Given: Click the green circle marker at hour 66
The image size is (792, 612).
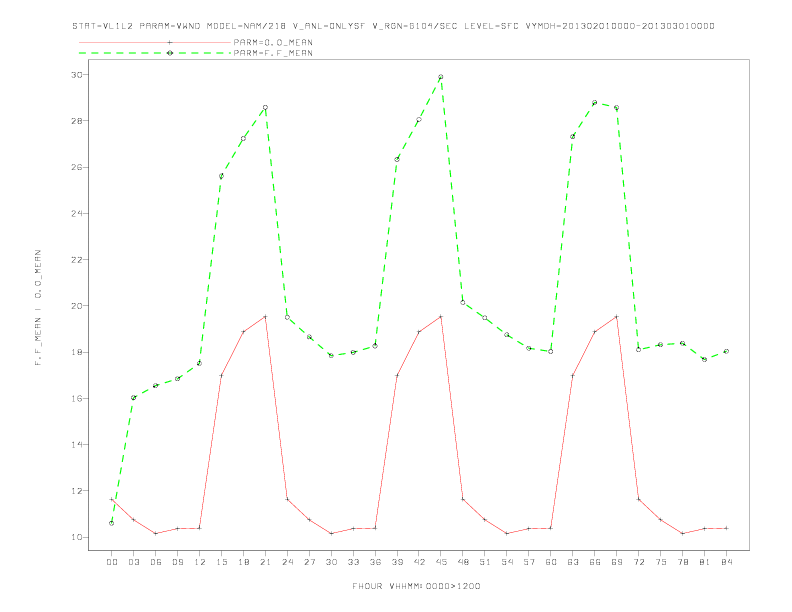Looking at the screenshot, I should (x=595, y=103).
